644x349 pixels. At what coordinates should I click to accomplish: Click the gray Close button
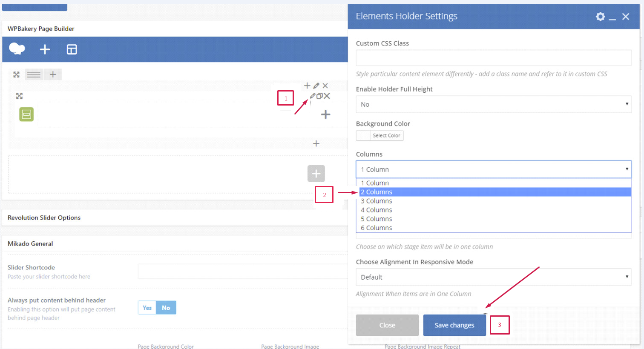tap(387, 325)
